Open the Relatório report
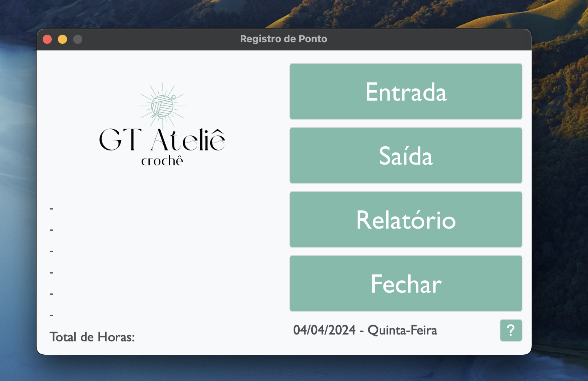The width and height of the screenshot is (588, 381). [406, 219]
